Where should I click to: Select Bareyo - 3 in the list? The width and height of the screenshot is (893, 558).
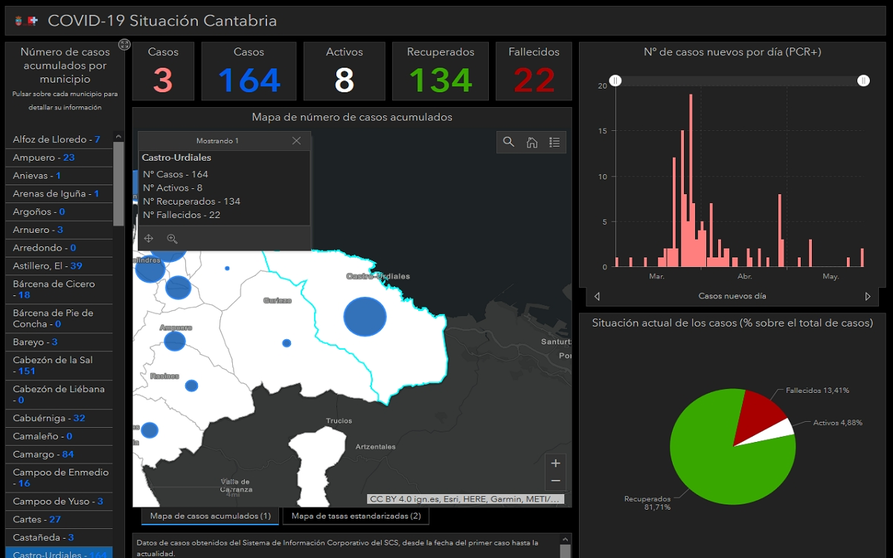(59, 342)
